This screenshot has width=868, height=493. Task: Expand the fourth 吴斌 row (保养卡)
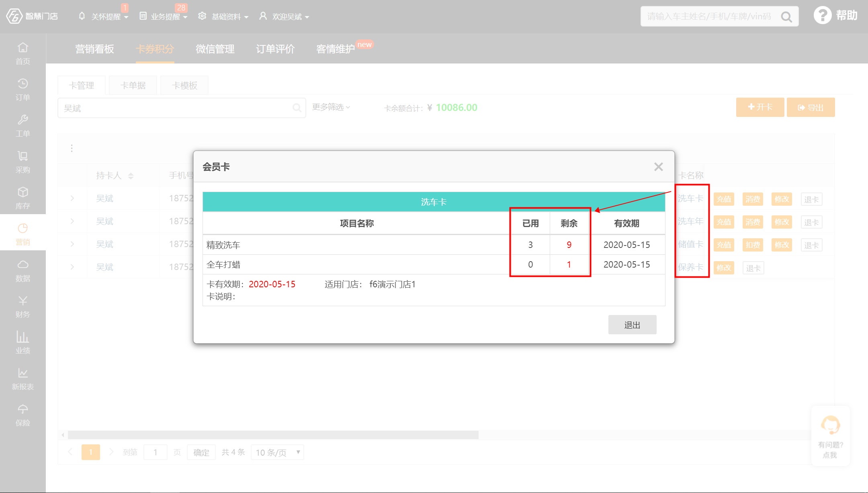(x=72, y=267)
